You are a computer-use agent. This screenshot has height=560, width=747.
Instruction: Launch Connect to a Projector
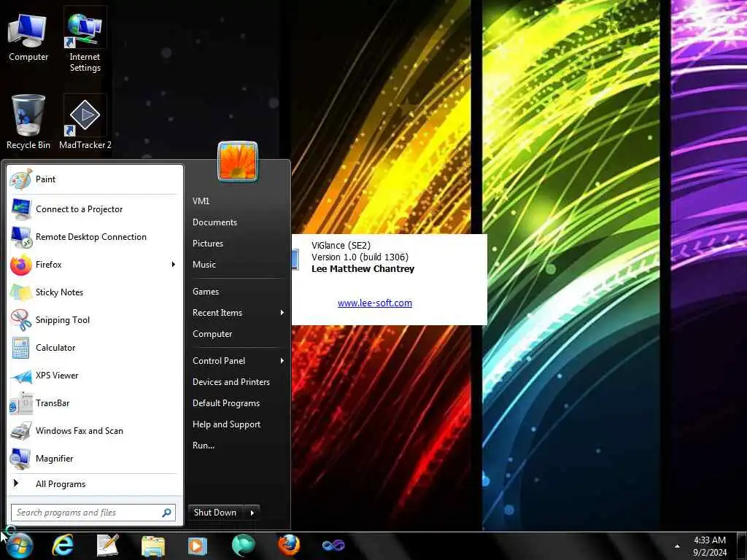(x=94, y=209)
